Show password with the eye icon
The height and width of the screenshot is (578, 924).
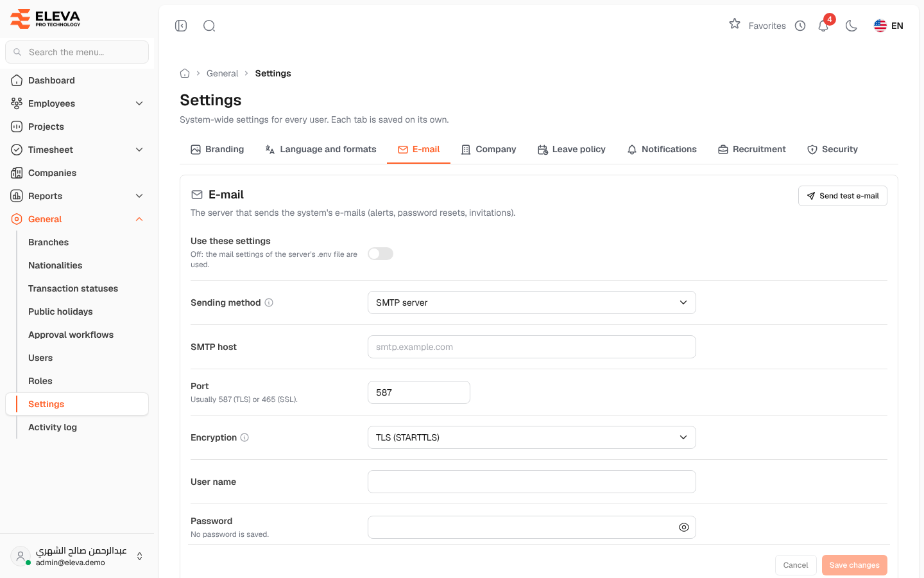click(684, 527)
